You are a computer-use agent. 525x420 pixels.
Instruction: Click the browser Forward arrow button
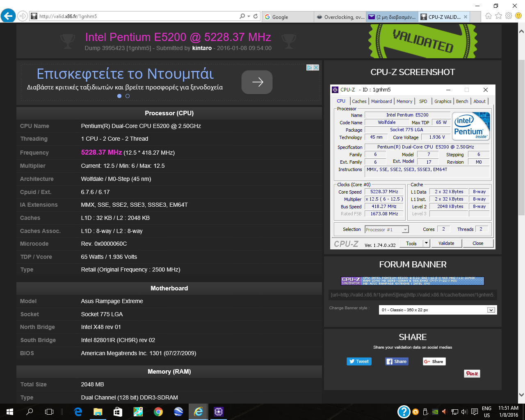(23, 16)
